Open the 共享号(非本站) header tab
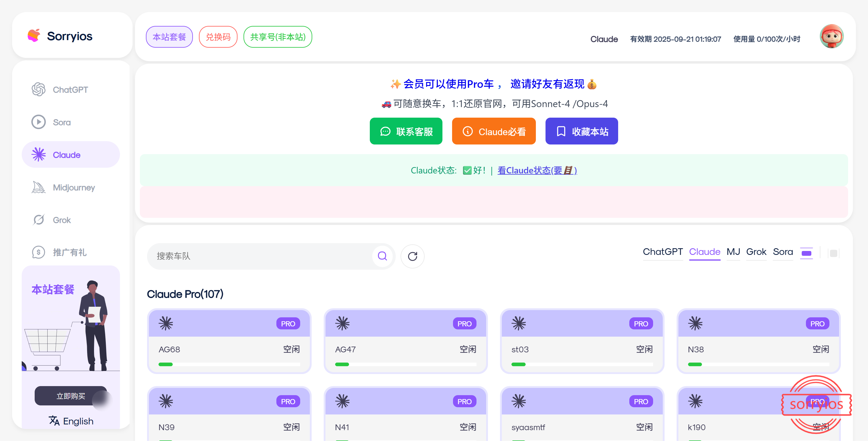 278,37
